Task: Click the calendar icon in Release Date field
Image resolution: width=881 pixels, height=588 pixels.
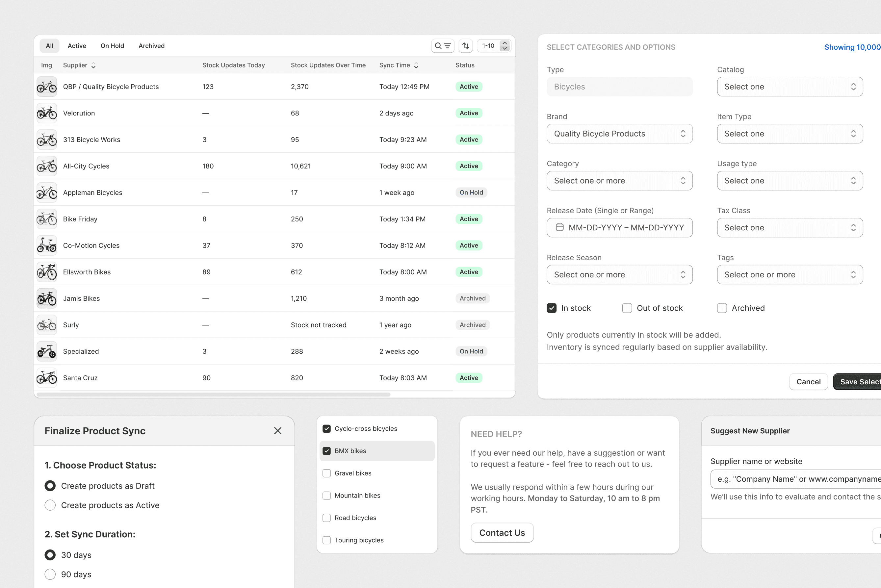Action: (x=559, y=227)
